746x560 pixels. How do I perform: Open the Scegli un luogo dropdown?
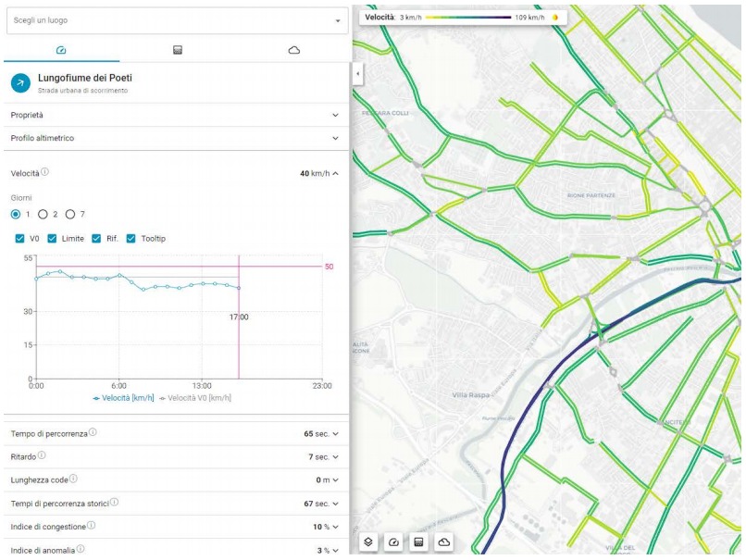click(177, 20)
